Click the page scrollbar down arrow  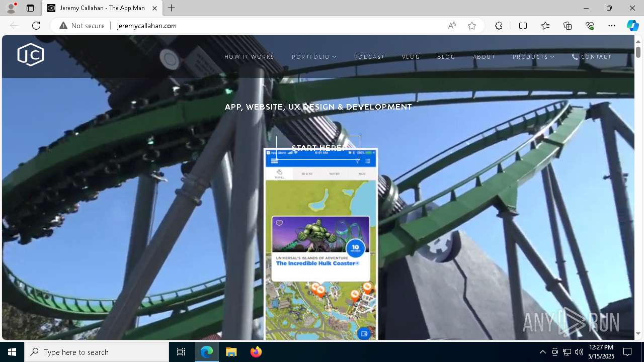pos(638,333)
